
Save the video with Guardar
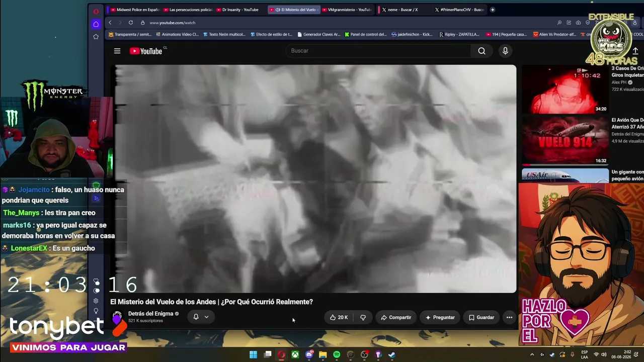coord(481,317)
